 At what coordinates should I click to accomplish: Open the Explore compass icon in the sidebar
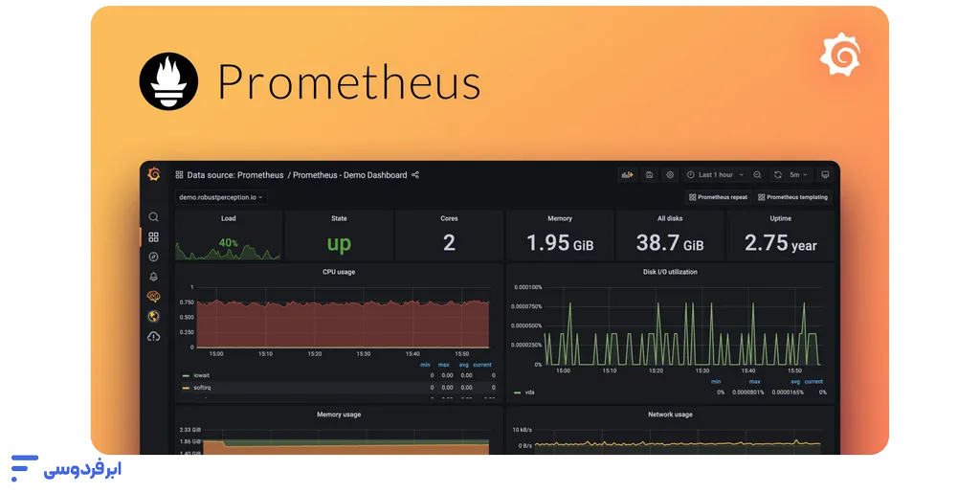(x=153, y=257)
